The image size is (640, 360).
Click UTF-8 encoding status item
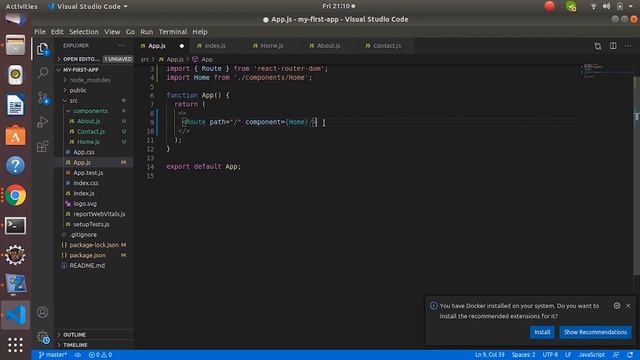pyautogui.click(x=550, y=355)
